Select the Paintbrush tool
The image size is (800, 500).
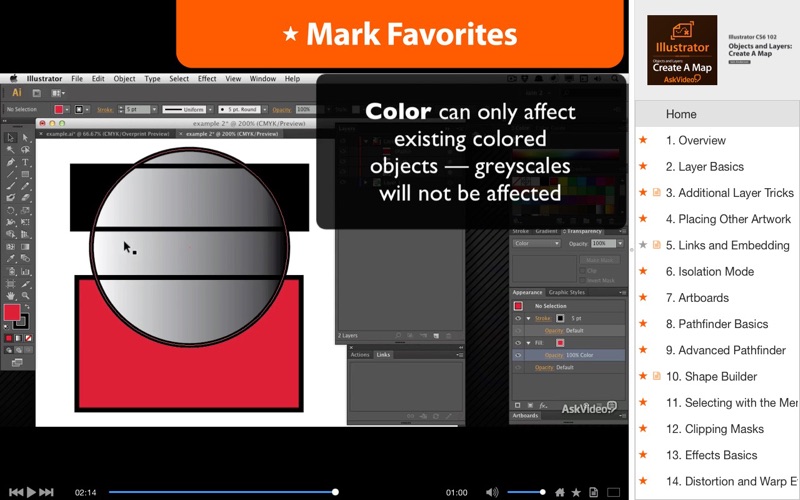click(x=10, y=186)
